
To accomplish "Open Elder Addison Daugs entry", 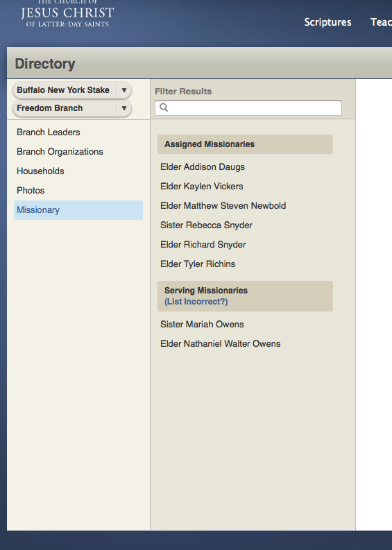I will (x=203, y=167).
